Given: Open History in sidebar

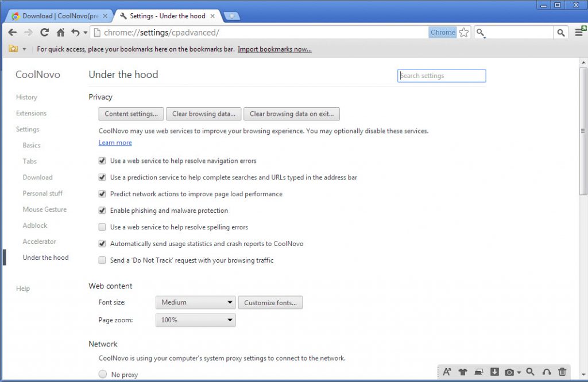Looking at the screenshot, I should pos(26,98).
